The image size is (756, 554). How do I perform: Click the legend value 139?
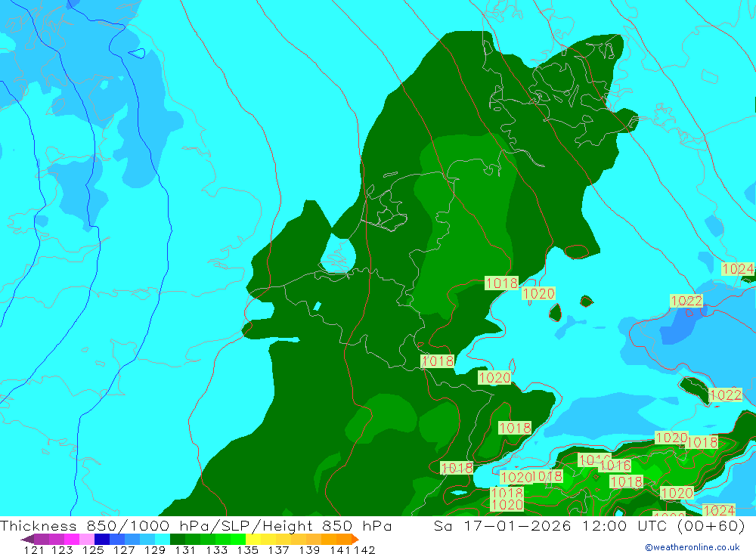[309, 549]
